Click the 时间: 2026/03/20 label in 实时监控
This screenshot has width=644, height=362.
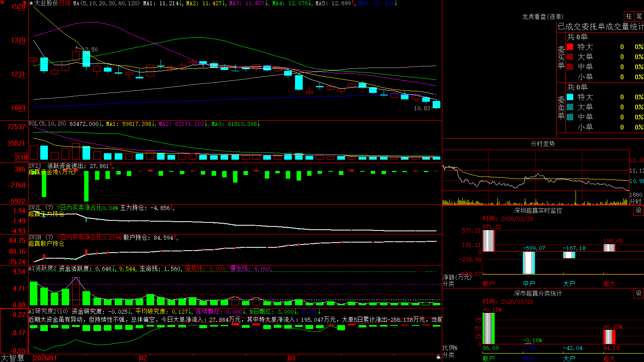[x=508, y=219]
